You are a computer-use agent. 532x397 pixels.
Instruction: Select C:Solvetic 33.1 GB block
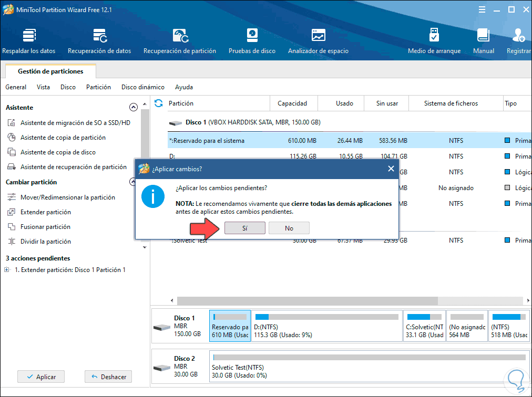[424, 326]
